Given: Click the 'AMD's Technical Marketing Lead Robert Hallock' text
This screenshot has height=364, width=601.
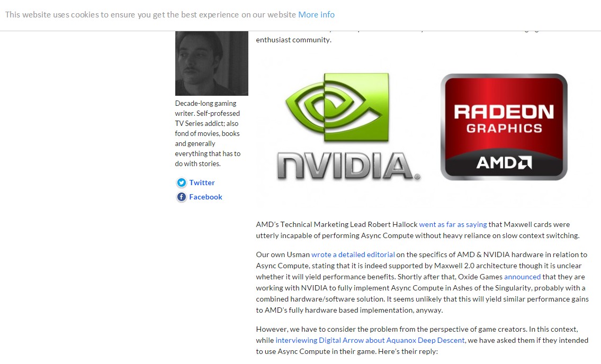Looking at the screenshot, I should click(337, 224).
